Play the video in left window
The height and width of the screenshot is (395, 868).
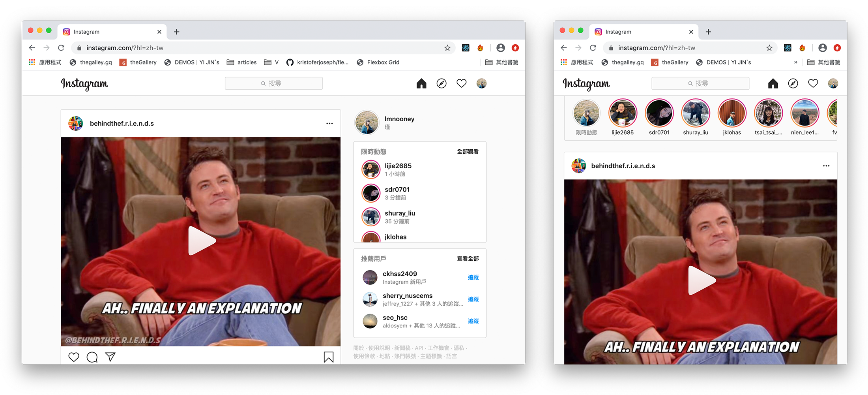click(x=201, y=241)
